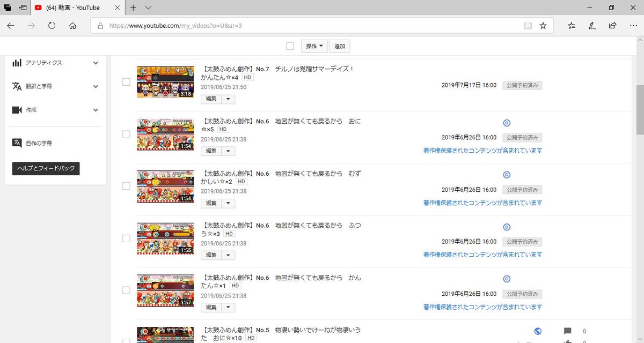Image resolution: width=644 pixels, height=343 pixels.
Task: Reload the YouTube page
Action: pyautogui.click(x=52, y=26)
